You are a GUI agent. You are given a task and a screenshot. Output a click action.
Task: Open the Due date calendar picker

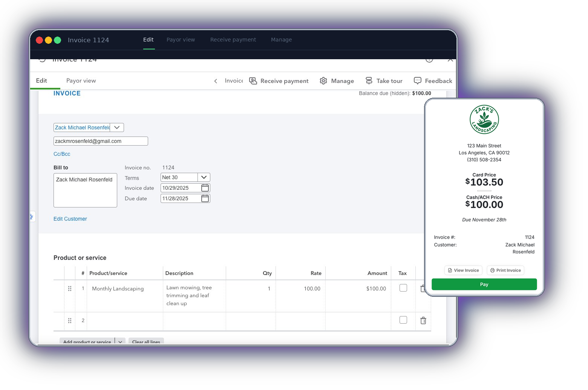pyautogui.click(x=205, y=198)
